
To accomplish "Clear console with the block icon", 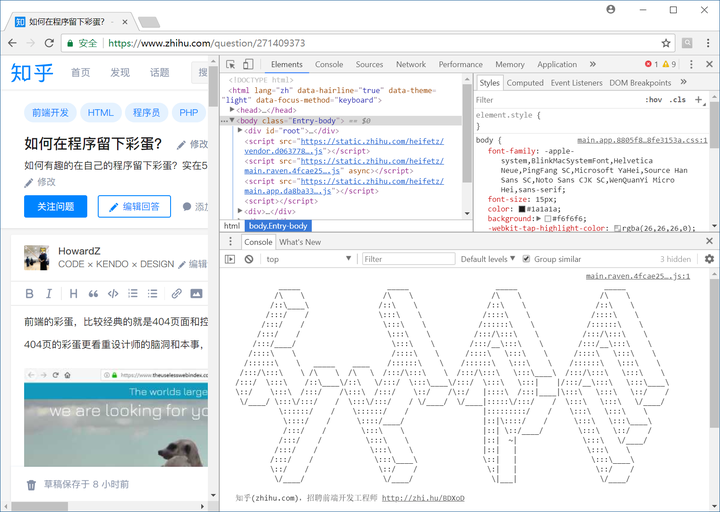I will pos(249,259).
